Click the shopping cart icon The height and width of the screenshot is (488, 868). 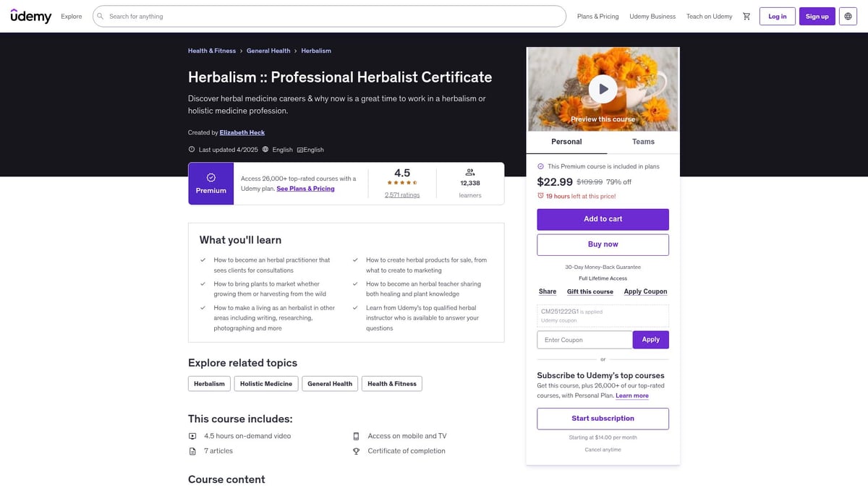click(x=746, y=15)
